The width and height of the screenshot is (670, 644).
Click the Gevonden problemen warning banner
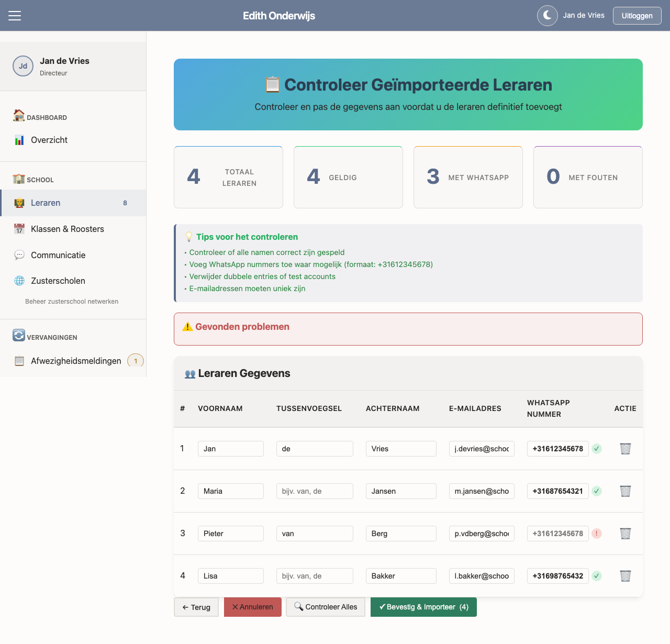click(x=408, y=329)
